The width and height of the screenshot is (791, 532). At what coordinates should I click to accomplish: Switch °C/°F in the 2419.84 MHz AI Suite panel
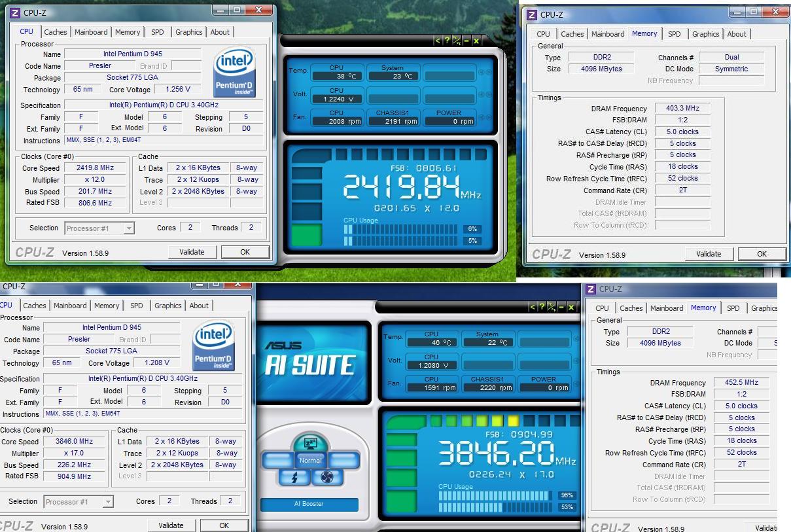click(x=457, y=41)
